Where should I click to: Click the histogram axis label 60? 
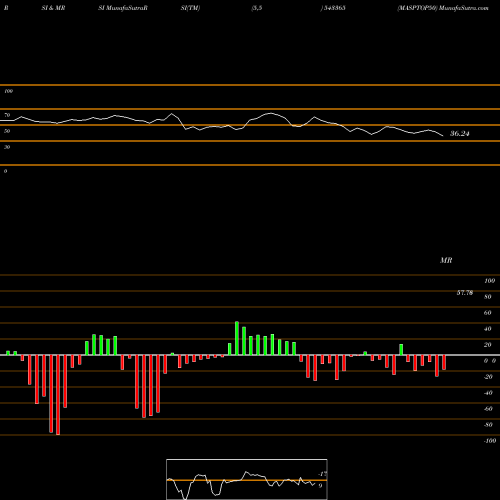tap(488, 313)
